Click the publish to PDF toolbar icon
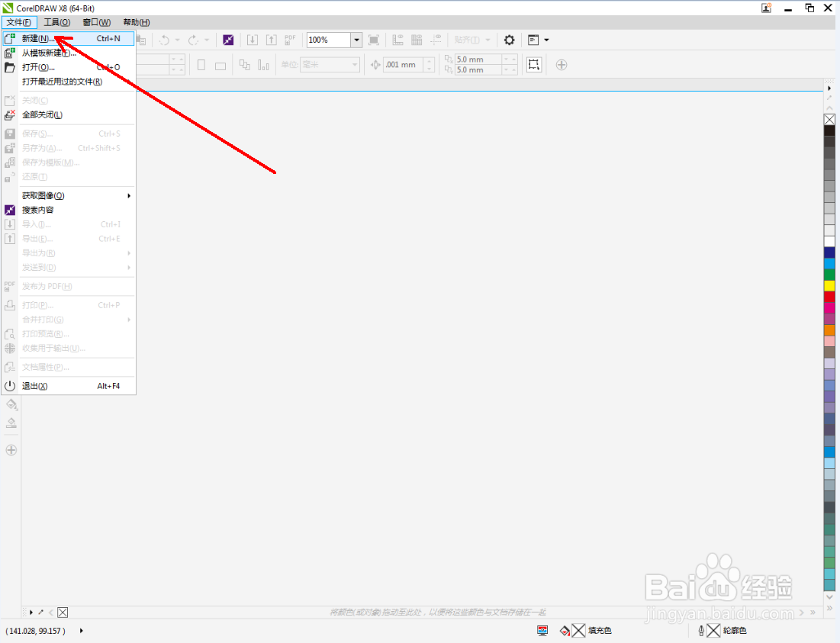This screenshot has height=643, width=840. (x=290, y=40)
